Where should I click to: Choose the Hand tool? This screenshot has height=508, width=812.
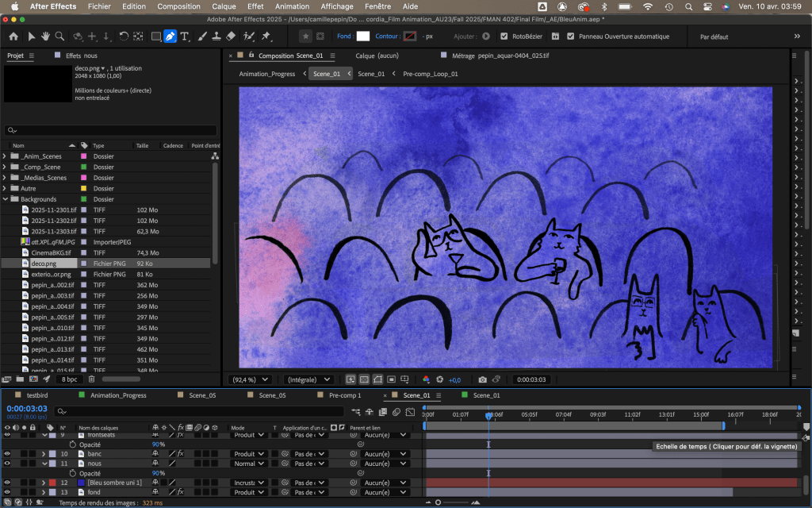(x=45, y=37)
